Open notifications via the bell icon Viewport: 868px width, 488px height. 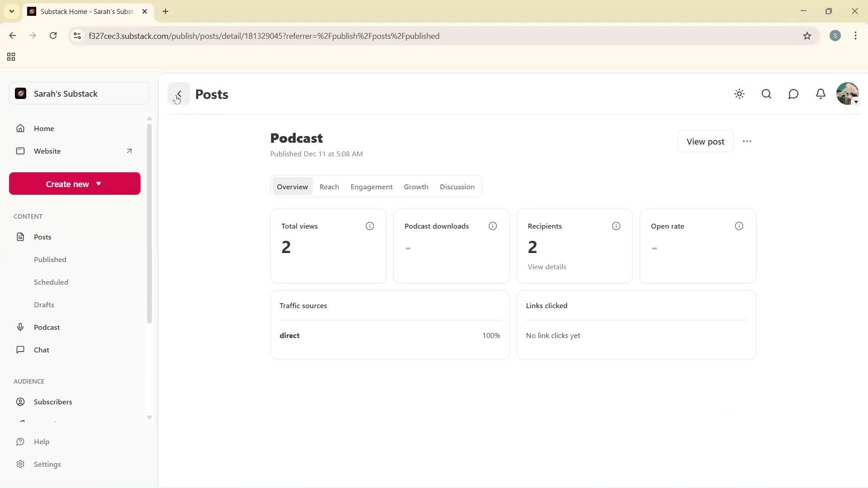[x=820, y=94]
